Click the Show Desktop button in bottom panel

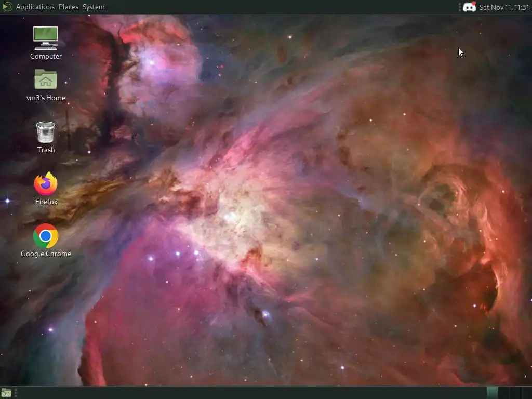[6, 393]
